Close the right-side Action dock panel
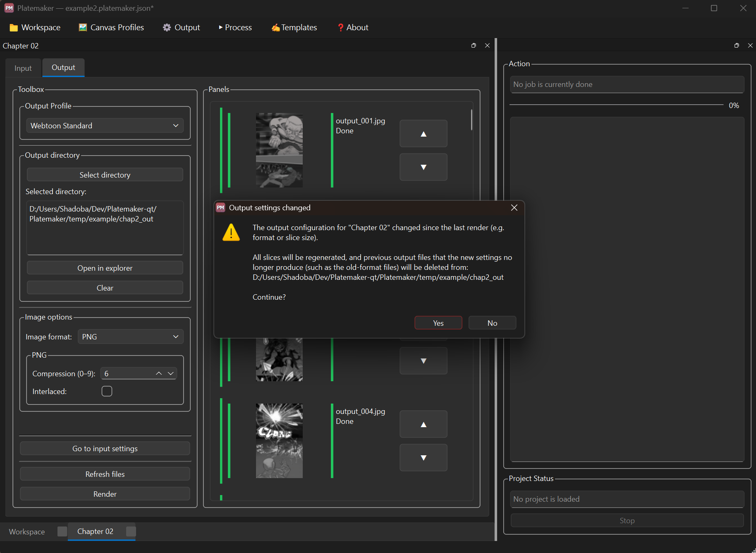756x553 pixels. pos(750,46)
